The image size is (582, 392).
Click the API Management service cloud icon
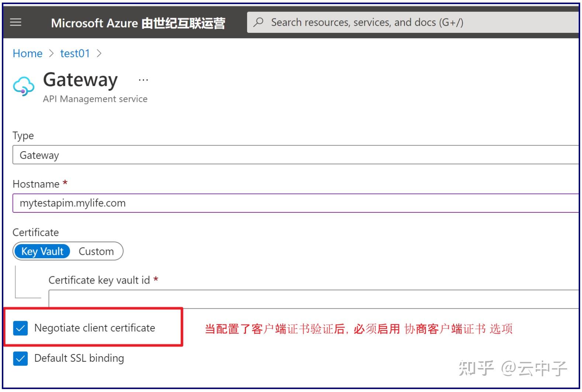[x=24, y=86]
